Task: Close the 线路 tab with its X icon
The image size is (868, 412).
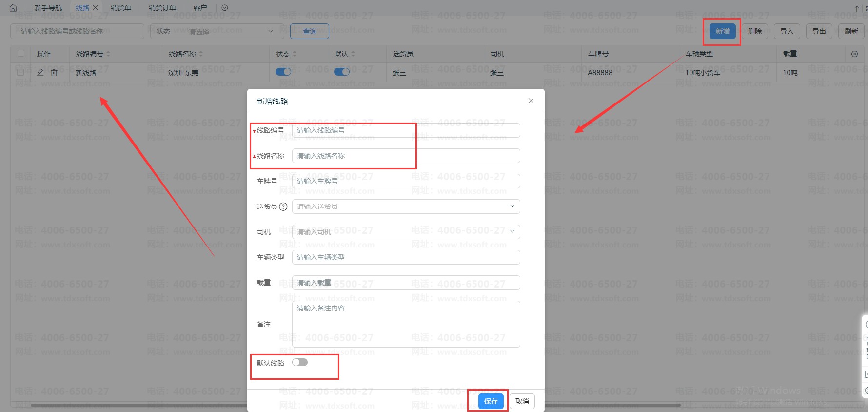Action: pos(96,8)
